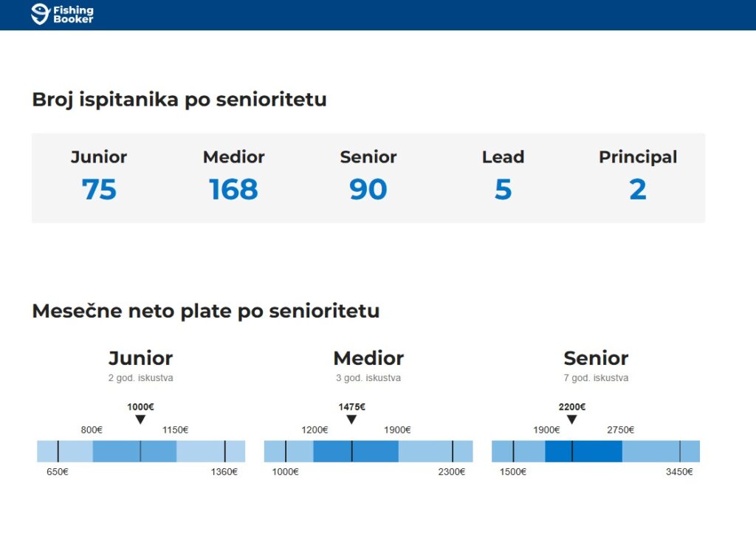Click the Junior title above "2 god. iskustva"

(x=140, y=358)
